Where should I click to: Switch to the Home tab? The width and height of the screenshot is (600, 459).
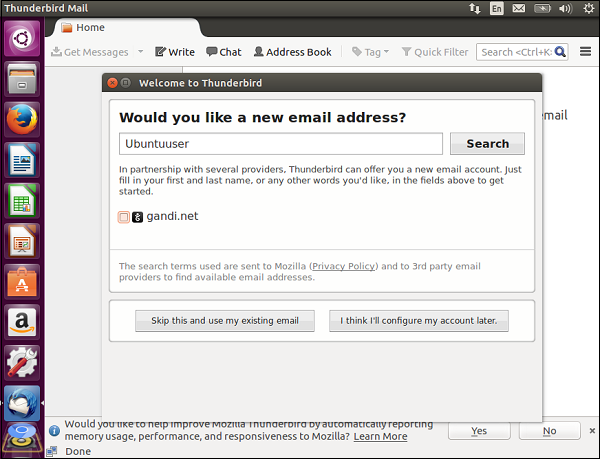[90, 27]
